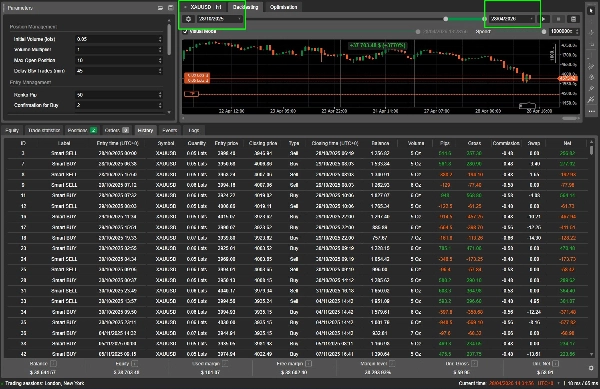Open the backtest end date dropdown

pyautogui.click(x=512, y=19)
